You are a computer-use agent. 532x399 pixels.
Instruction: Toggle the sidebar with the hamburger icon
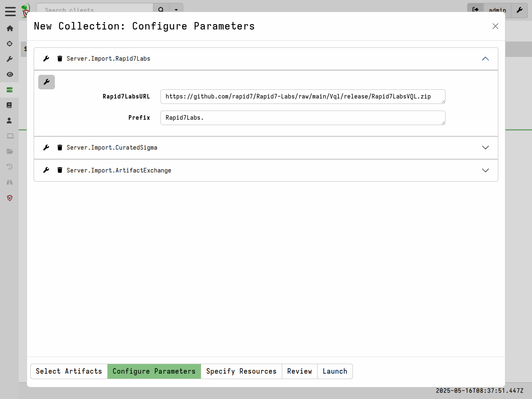click(x=10, y=12)
